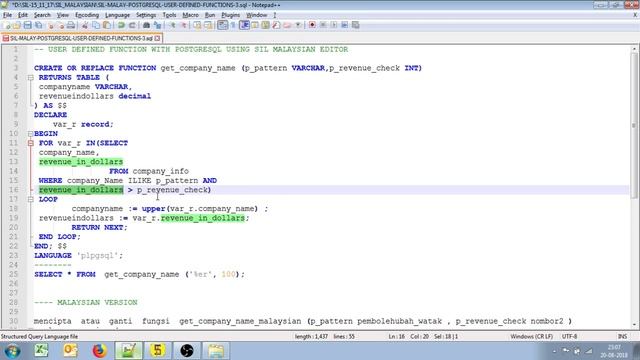Click vertical scrollbar up arrow
Viewport: 640px width, 360px height.
634,49
